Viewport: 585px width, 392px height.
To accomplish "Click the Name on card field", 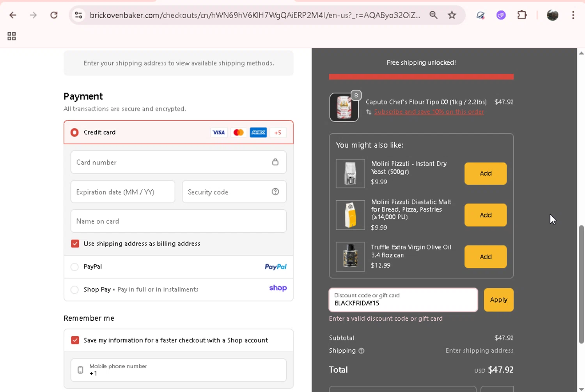I will tap(178, 221).
